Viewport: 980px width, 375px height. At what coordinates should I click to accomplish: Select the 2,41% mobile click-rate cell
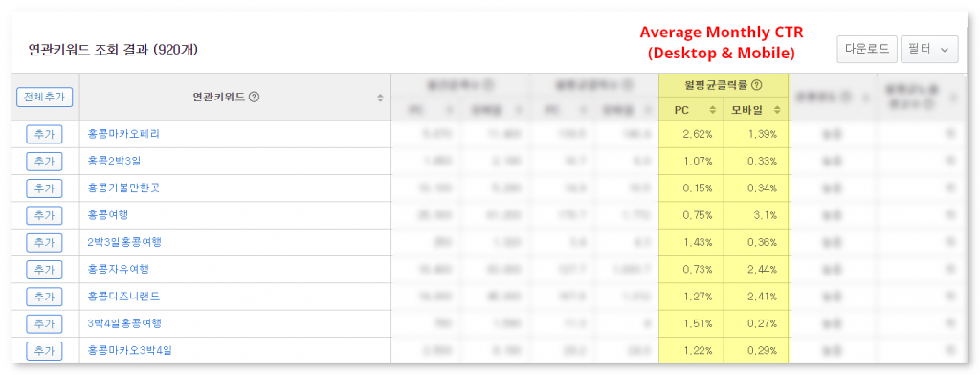pyautogui.click(x=756, y=297)
